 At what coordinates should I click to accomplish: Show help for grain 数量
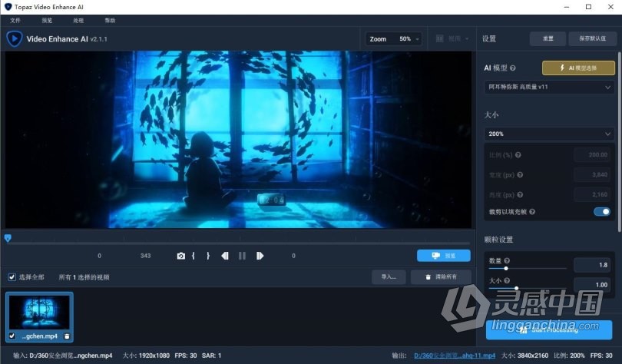pyautogui.click(x=507, y=260)
